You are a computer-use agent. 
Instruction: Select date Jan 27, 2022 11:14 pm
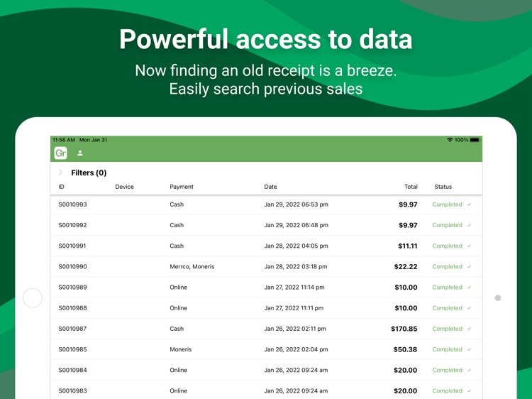[294, 288]
